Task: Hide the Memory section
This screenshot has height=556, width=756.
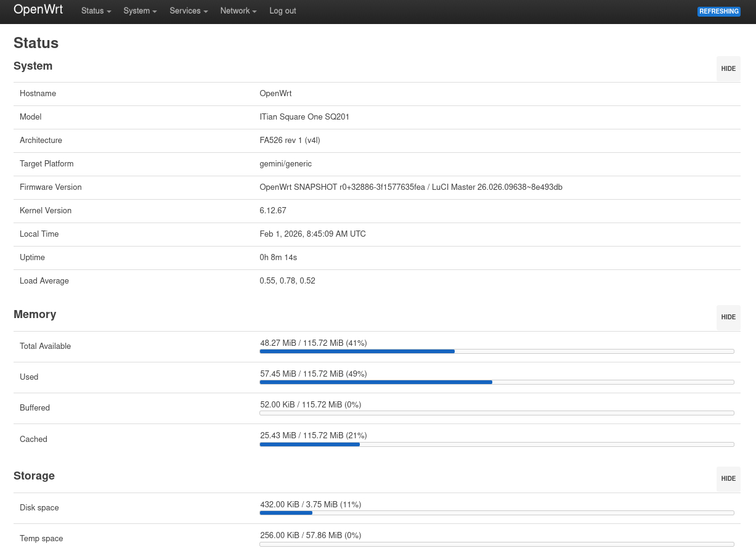Action: tap(728, 317)
